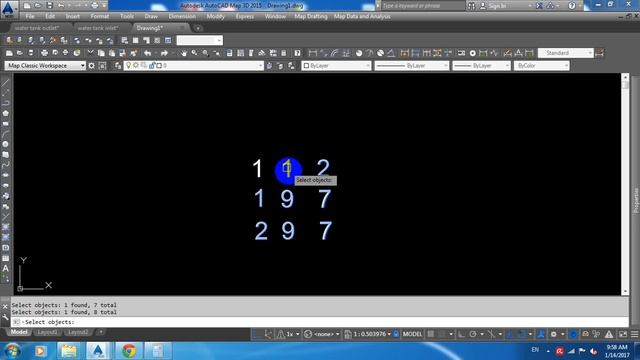Open the Properties palette side tab

click(x=636, y=200)
